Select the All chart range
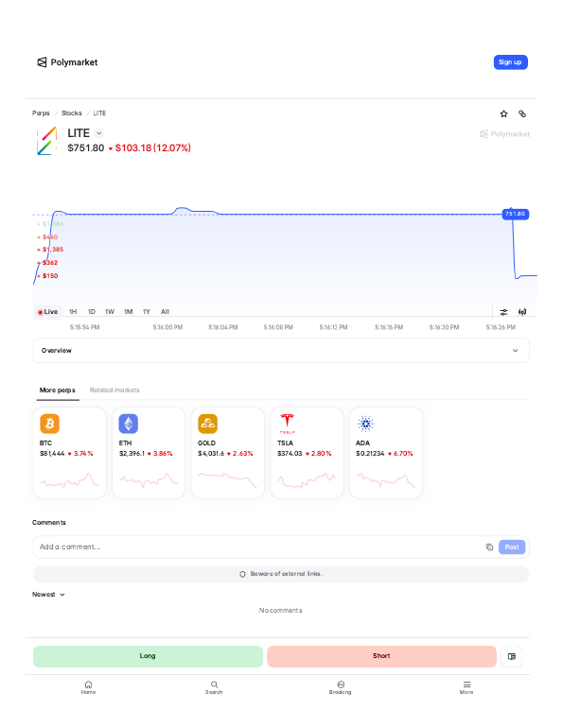Screen dimensions: 563x728 (x=165, y=312)
